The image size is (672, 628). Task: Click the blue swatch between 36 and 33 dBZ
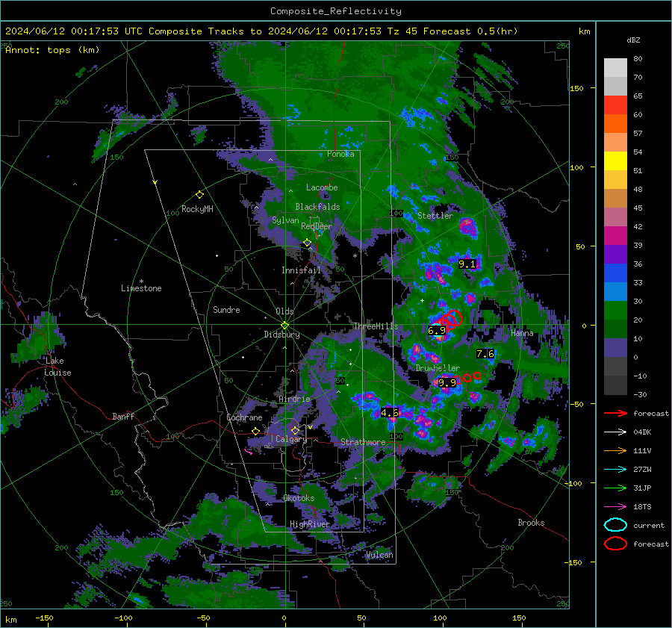pyautogui.click(x=615, y=273)
